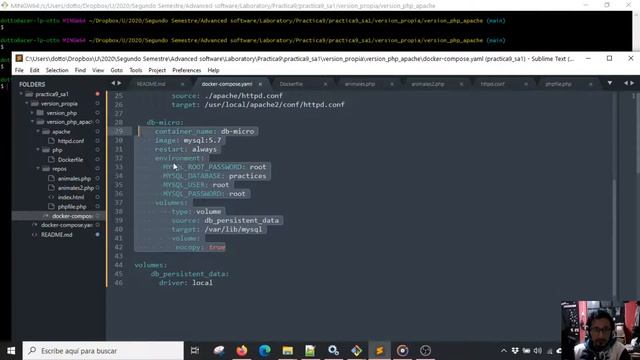
Task: Click the Sublime Text title bar icon
Action: coord(19,58)
